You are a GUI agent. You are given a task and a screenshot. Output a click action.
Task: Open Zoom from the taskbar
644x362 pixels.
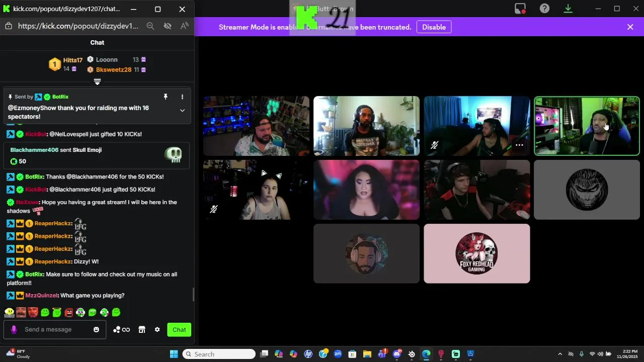click(338, 354)
